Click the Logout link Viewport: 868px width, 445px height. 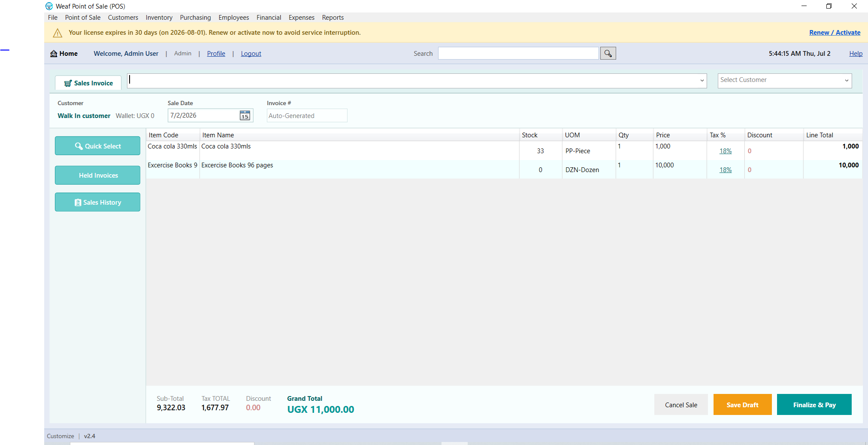[251, 54]
